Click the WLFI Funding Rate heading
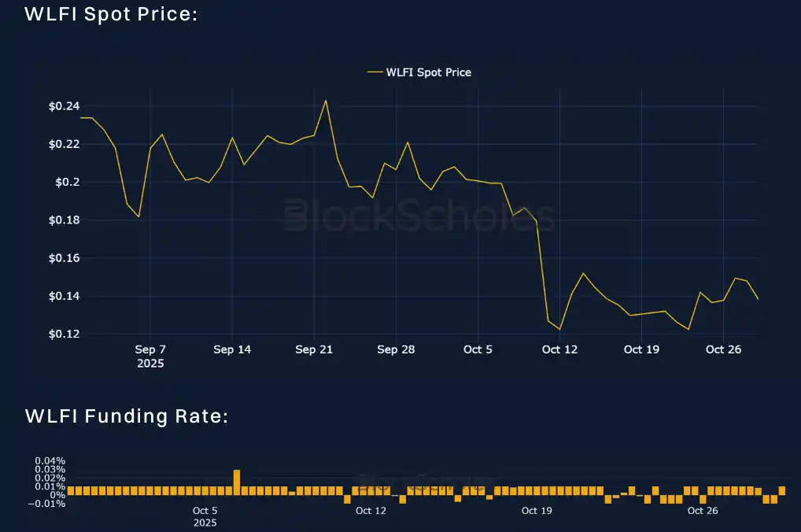801x532 pixels. [x=127, y=416]
